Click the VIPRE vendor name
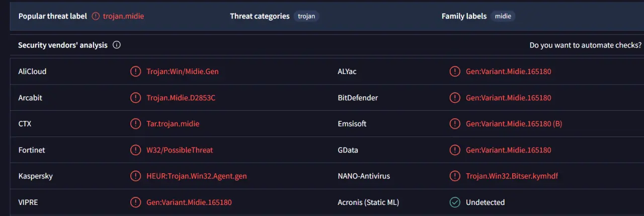This screenshot has height=216, width=644. (28, 202)
